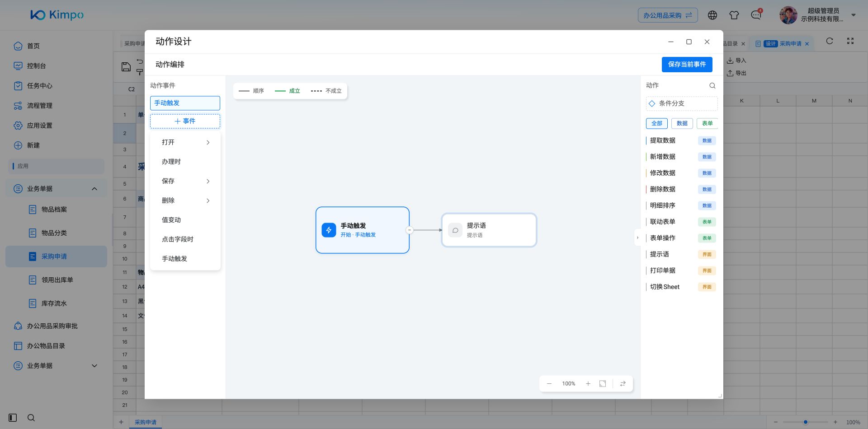Toggle the sidebar panel icon at bottom left
Viewport: 868px width, 429px height.
pos(13,418)
